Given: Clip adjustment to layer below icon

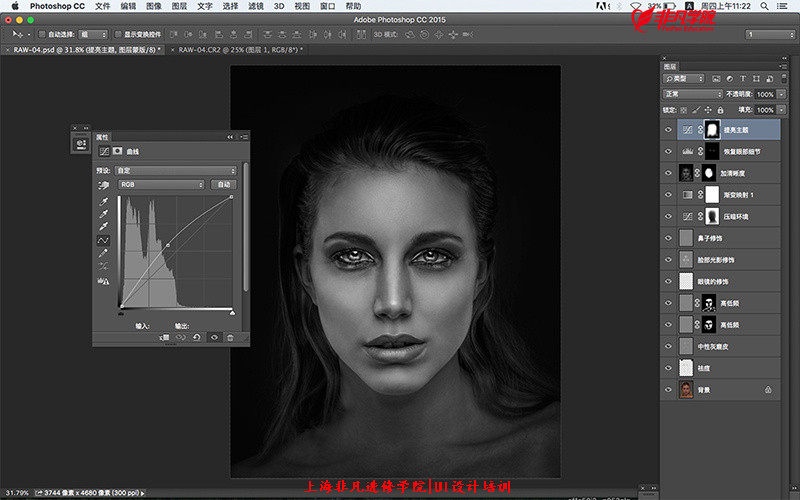Looking at the screenshot, I should (x=164, y=337).
